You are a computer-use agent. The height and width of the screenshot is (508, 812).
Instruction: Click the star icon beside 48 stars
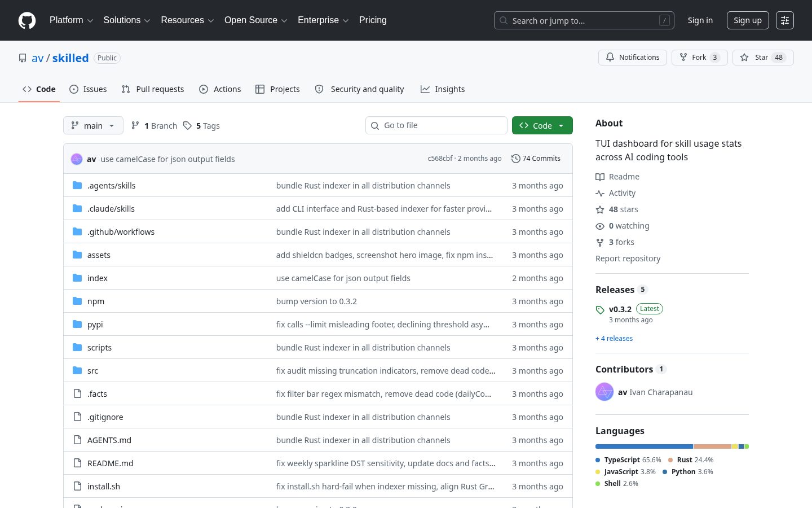(x=600, y=209)
